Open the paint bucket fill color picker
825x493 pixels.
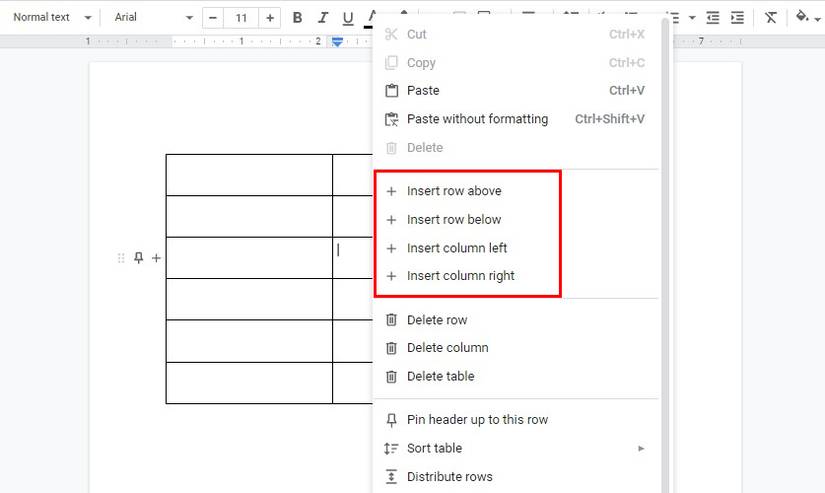(x=802, y=18)
